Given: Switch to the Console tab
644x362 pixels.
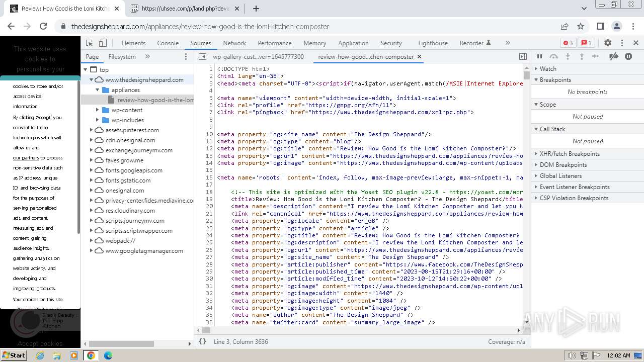Looking at the screenshot, I should (x=168, y=43).
